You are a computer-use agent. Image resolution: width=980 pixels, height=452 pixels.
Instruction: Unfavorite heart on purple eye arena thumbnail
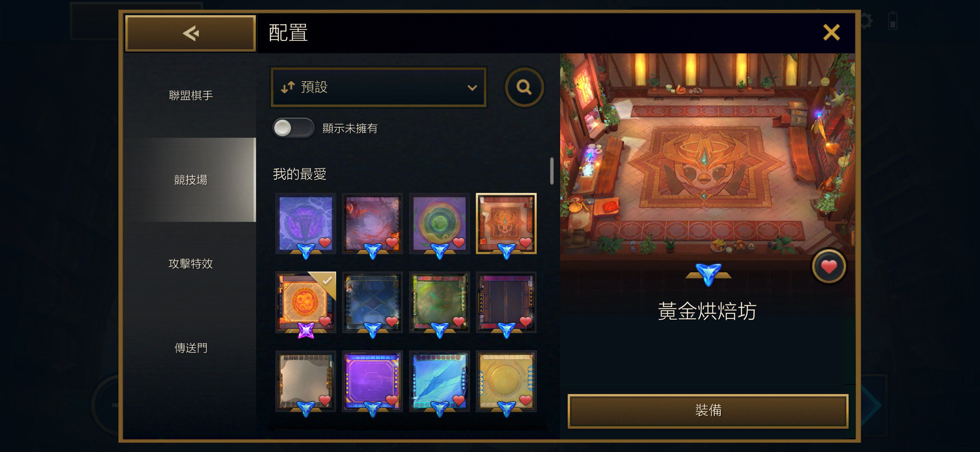tap(325, 242)
